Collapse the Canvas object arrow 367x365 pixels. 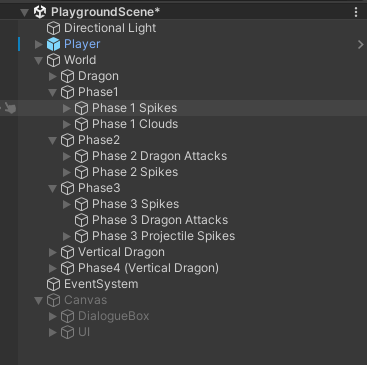tap(39, 300)
